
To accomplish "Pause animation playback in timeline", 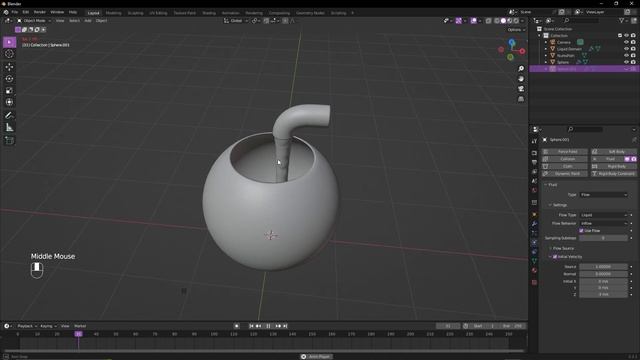I will pyautogui.click(x=269, y=326).
